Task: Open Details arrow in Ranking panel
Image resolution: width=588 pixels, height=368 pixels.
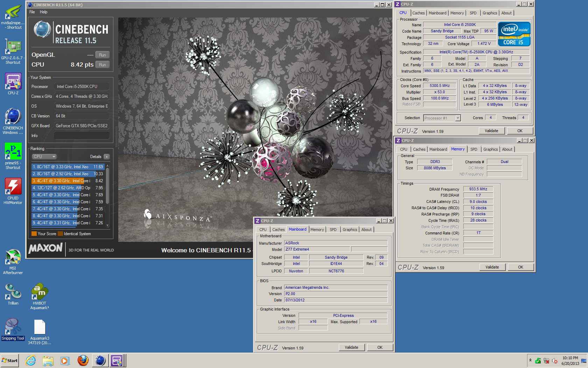Action: [x=107, y=157]
